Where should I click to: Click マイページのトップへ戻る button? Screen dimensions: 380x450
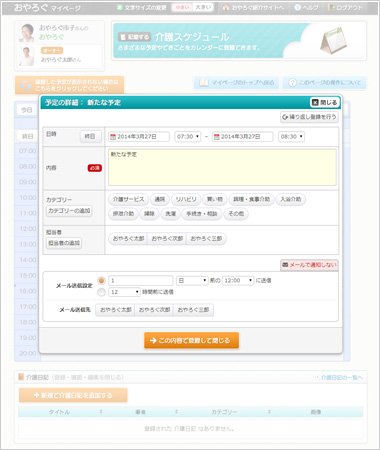(x=237, y=83)
